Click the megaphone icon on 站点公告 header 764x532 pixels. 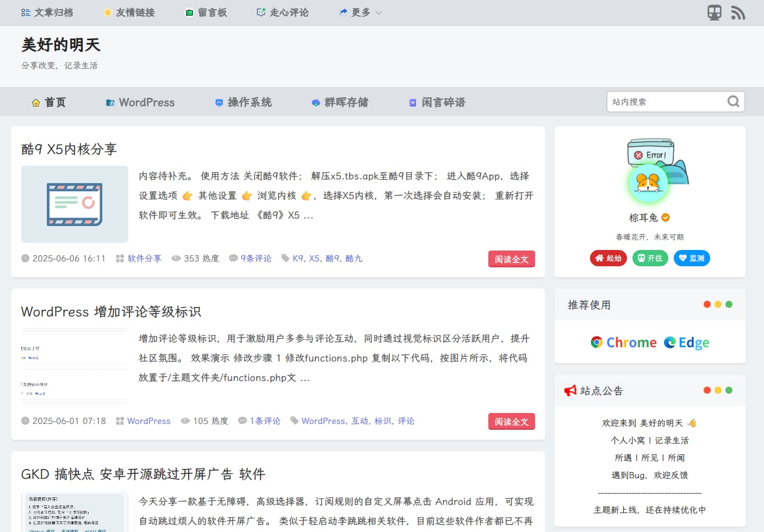(570, 390)
